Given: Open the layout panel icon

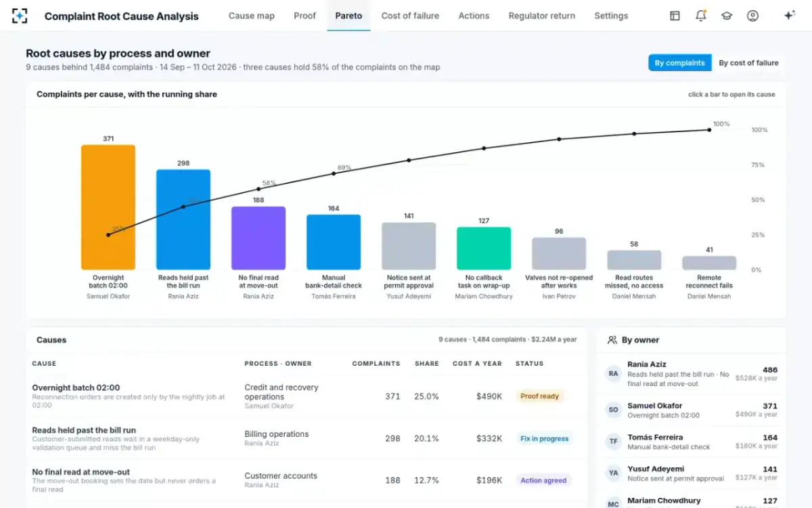Looking at the screenshot, I should (x=675, y=16).
